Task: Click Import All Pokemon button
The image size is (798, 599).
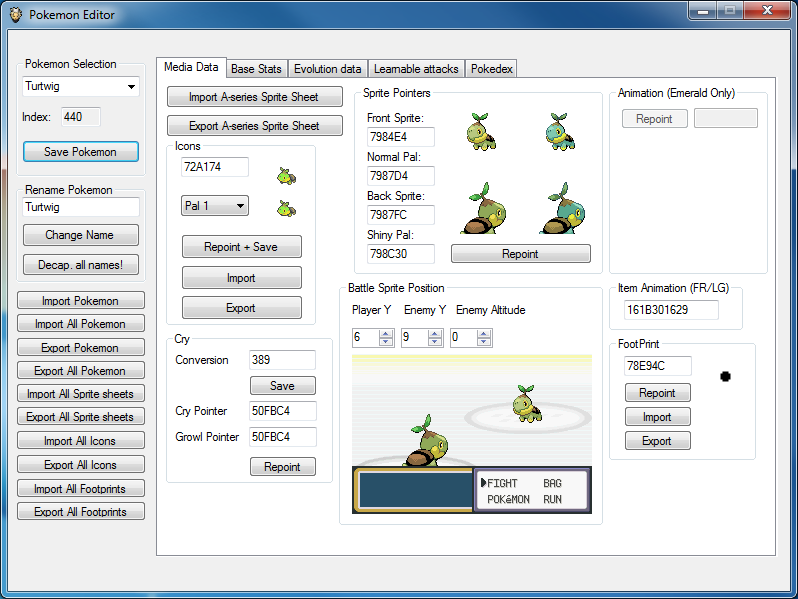Action: (80, 324)
